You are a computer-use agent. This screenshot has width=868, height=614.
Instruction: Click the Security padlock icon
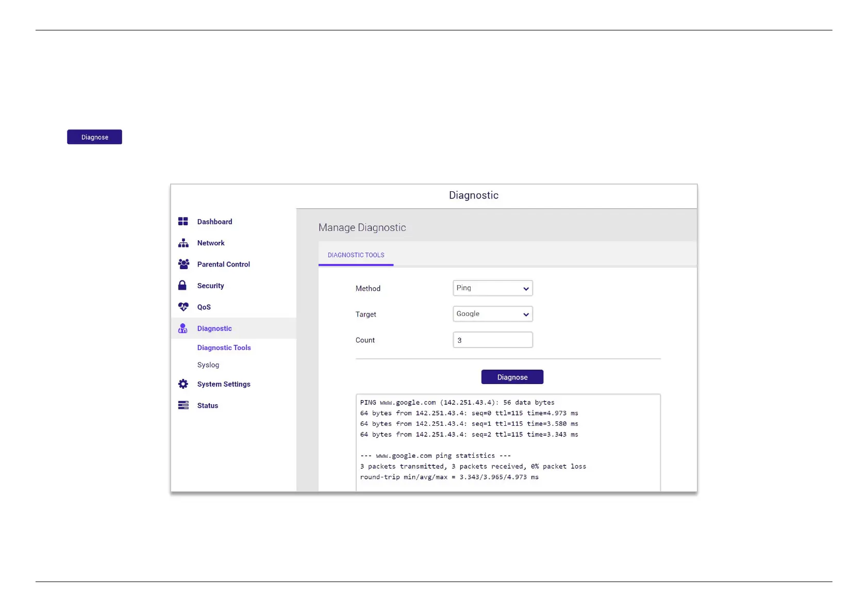point(182,285)
